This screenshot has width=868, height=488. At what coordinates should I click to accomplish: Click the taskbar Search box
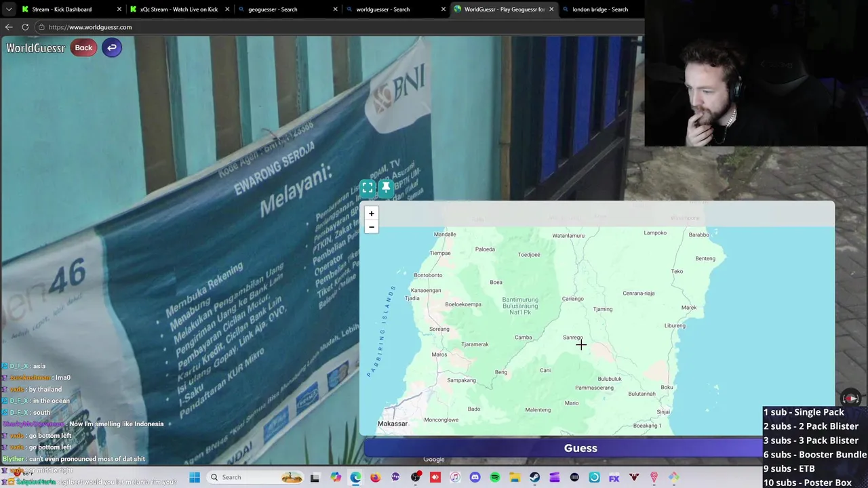tap(256, 477)
